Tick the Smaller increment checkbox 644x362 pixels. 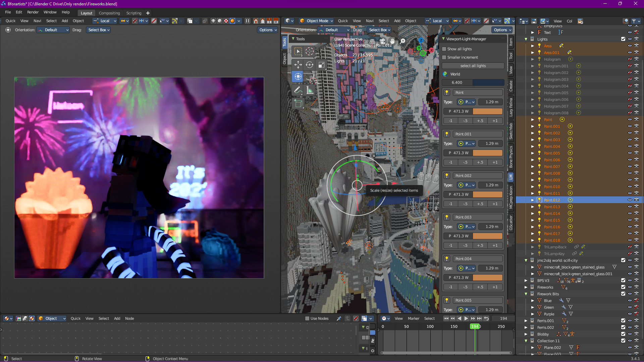pos(444,57)
